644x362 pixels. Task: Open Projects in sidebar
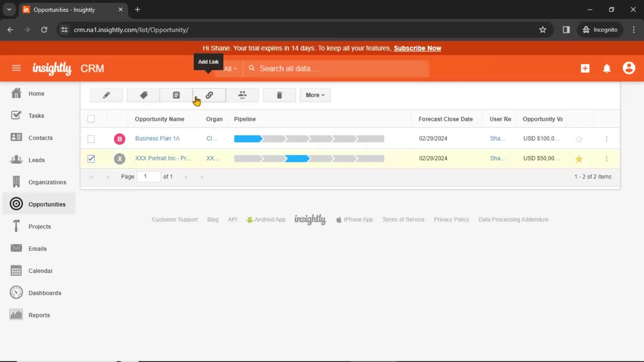tap(40, 226)
